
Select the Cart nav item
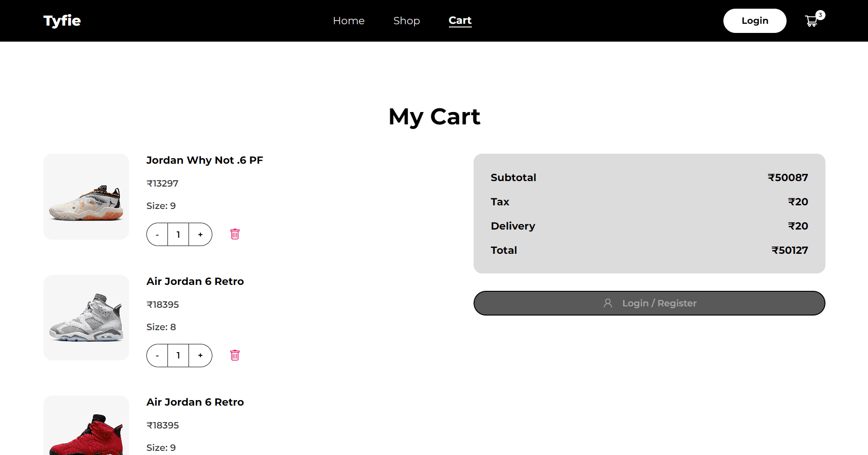click(460, 21)
